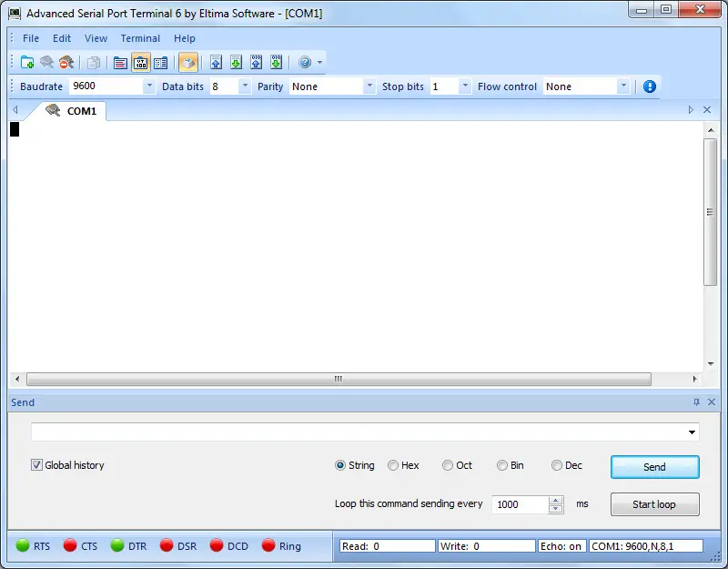Decrease loop interval with down arrow
The width and height of the screenshot is (728, 569).
(556, 509)
